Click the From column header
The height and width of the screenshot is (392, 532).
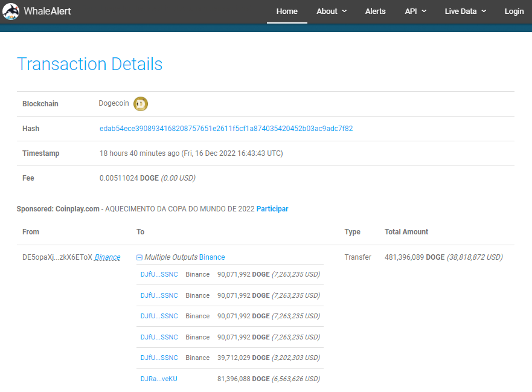(x=31, y=232)
